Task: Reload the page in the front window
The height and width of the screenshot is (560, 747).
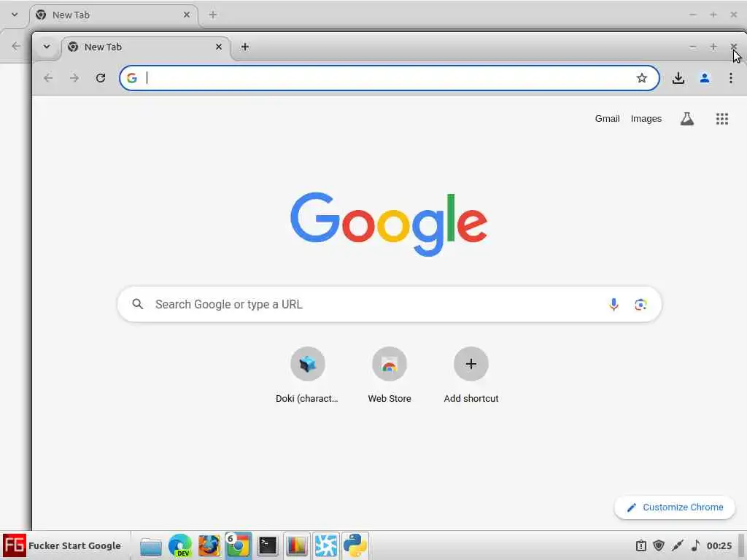Action: [100, 77]
